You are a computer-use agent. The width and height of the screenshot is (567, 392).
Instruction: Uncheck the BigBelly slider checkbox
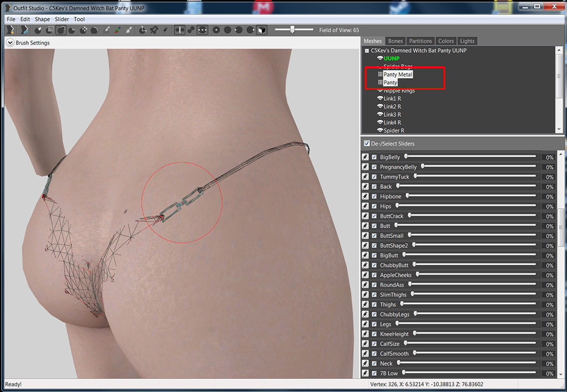[x=374, y=157]
